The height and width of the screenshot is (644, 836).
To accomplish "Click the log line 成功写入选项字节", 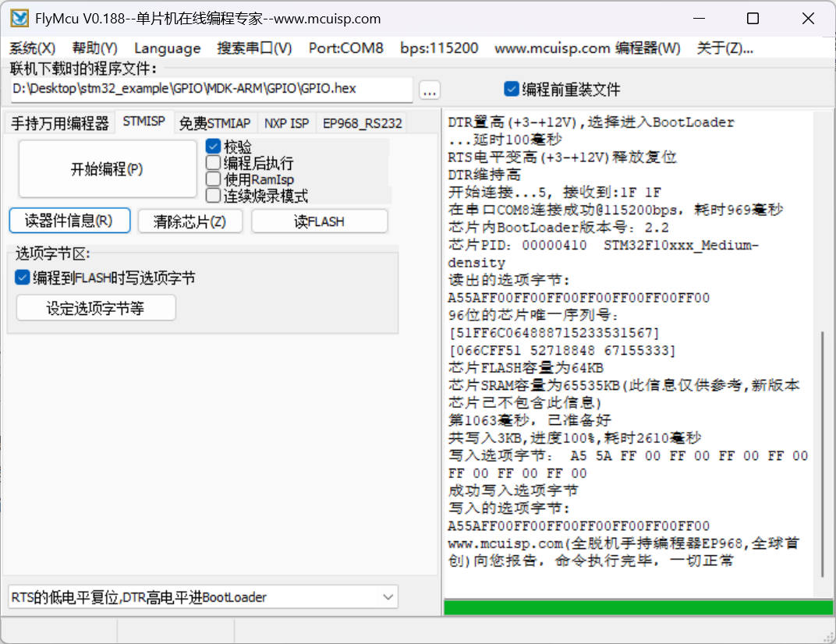I will tap(513, 490).
